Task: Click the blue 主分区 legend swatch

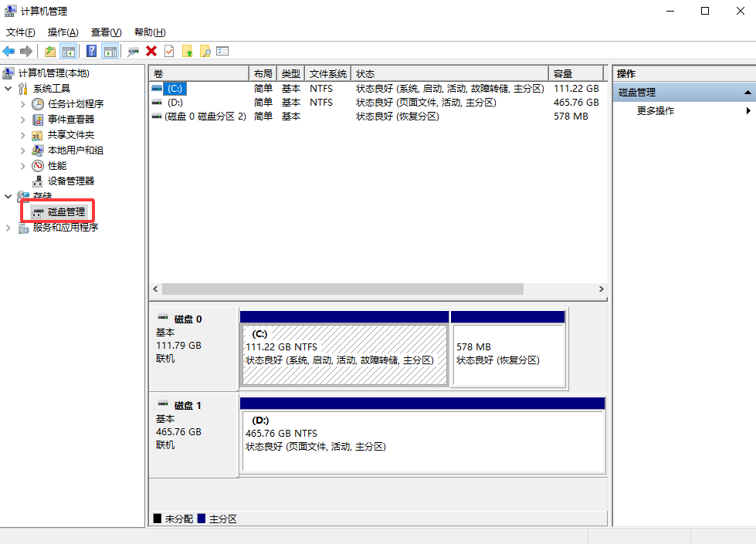Action: pyautogui.click(x=202, y=519)
